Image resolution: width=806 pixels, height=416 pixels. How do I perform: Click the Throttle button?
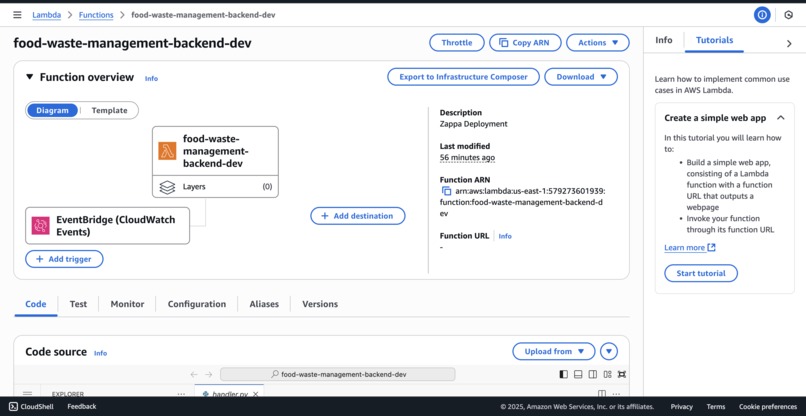click(457, 43)
